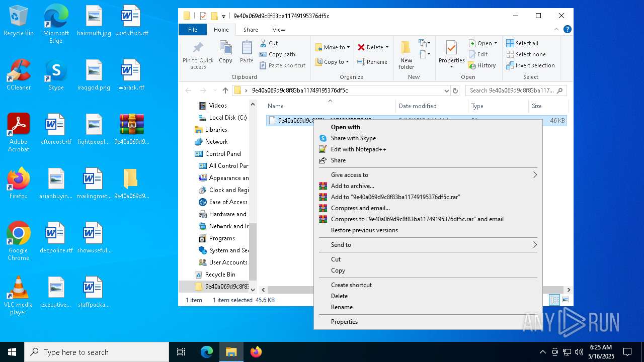Click History in ribbon
This screenshot has height=362, width=644.
482,65
